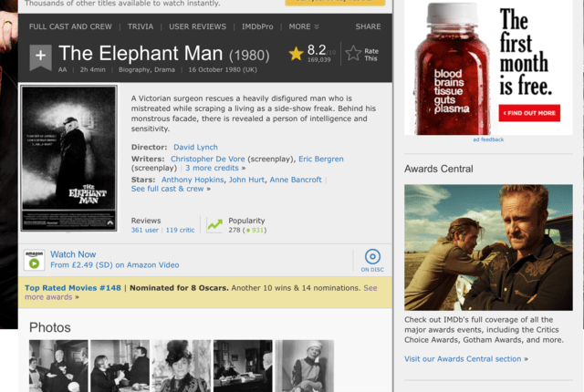This screenshot has height=392, width=584.
Task: Click the gold star rating icon
Action: click(296, 54)
